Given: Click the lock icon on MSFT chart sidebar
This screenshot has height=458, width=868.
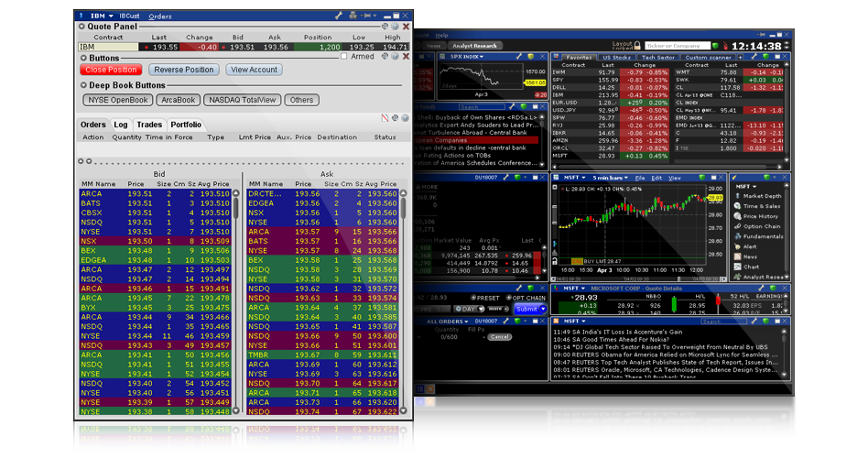Looking at the screenshot, I should (x=555, y=260).
